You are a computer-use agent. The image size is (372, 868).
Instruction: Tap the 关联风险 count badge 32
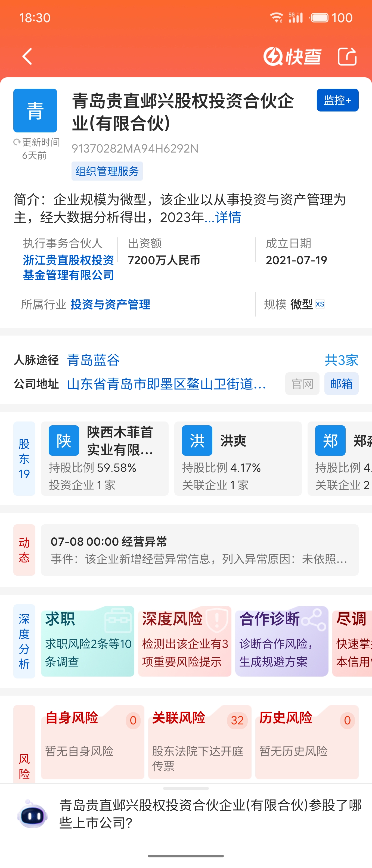tap(237, 720)
